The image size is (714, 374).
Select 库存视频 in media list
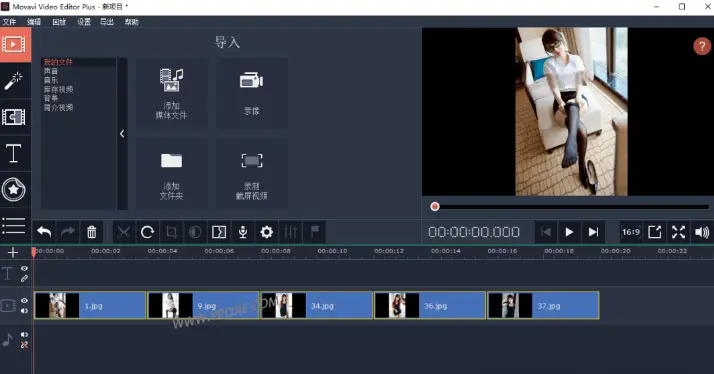point(58,89)
